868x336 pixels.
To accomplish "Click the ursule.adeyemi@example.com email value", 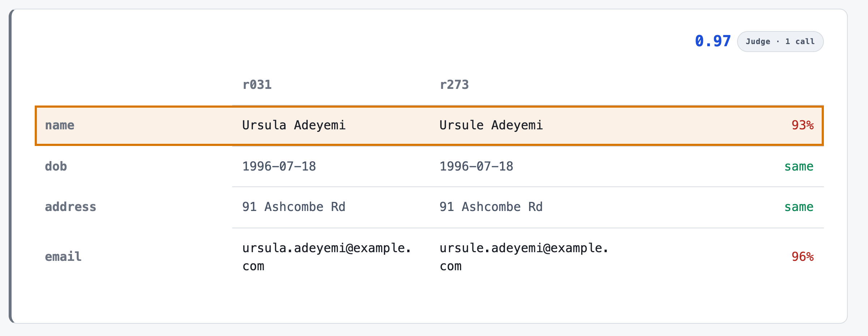I will (x=524, y=257).
